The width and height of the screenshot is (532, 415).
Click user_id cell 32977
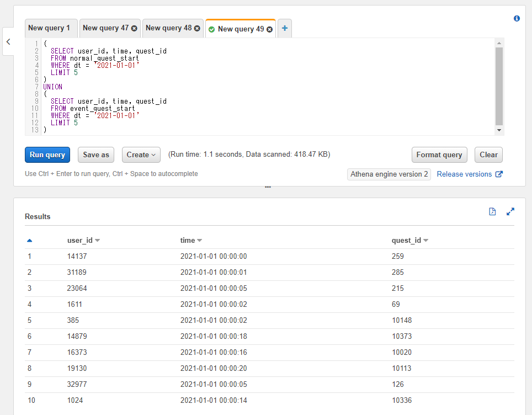77,384
